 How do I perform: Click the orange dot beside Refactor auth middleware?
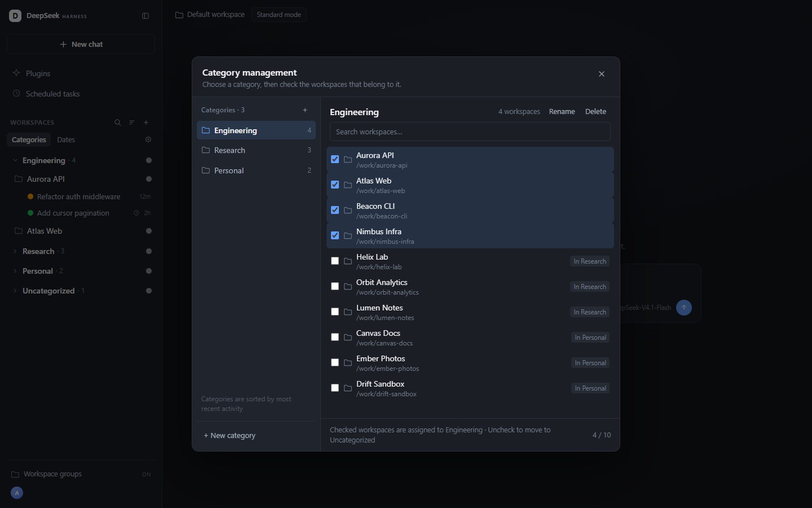tap(30, 196)
